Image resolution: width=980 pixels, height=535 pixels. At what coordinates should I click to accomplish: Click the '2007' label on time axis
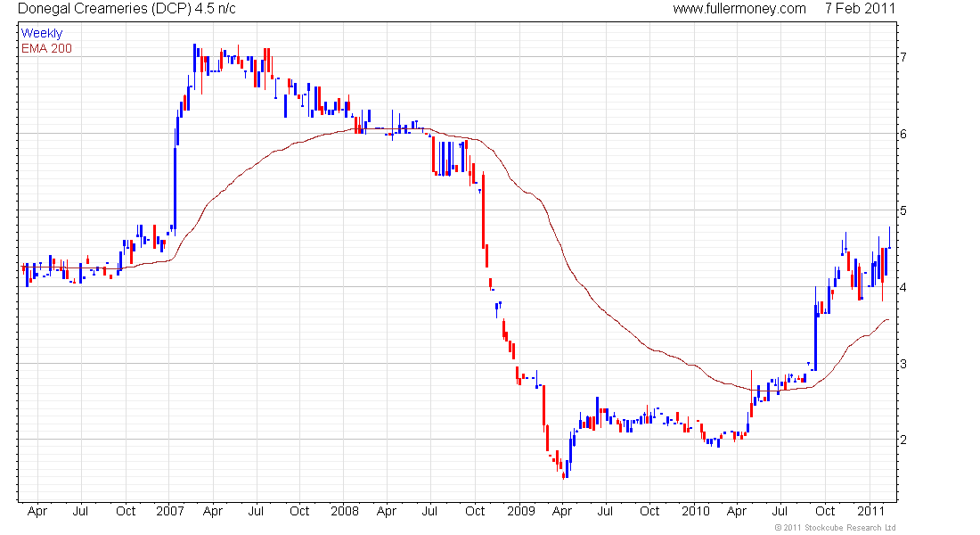170,511
